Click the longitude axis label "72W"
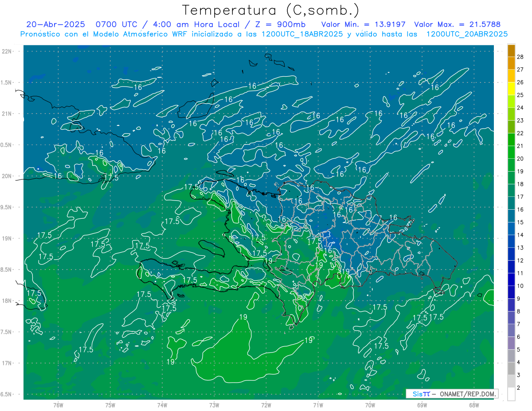The width and height of the screenshot is (532, 411). click(x=266, y=405)
